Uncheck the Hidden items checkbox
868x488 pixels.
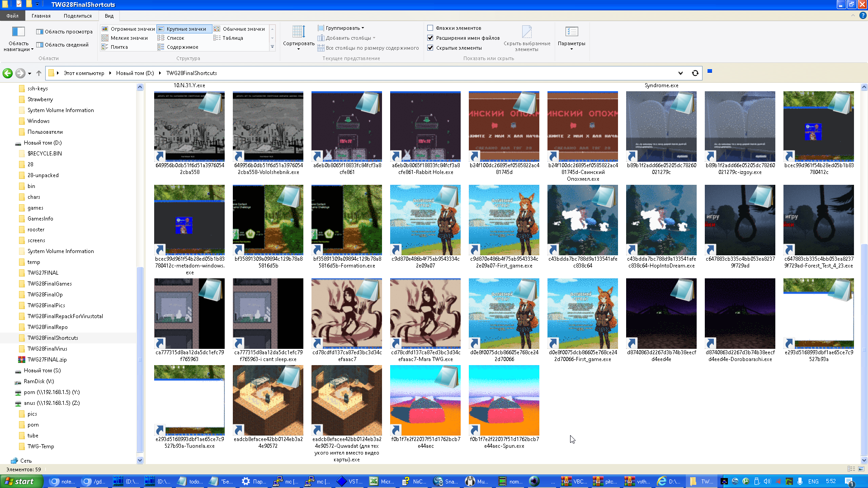pos(430,48)
